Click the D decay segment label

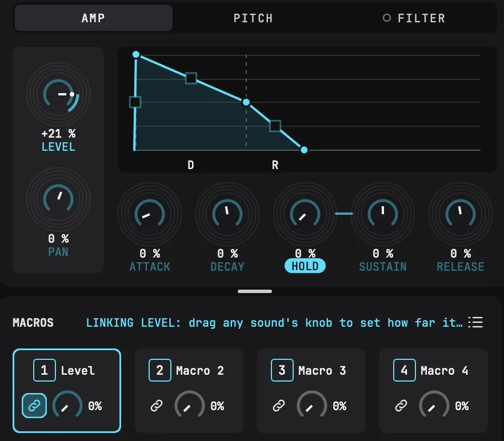(x=191, y=165)
